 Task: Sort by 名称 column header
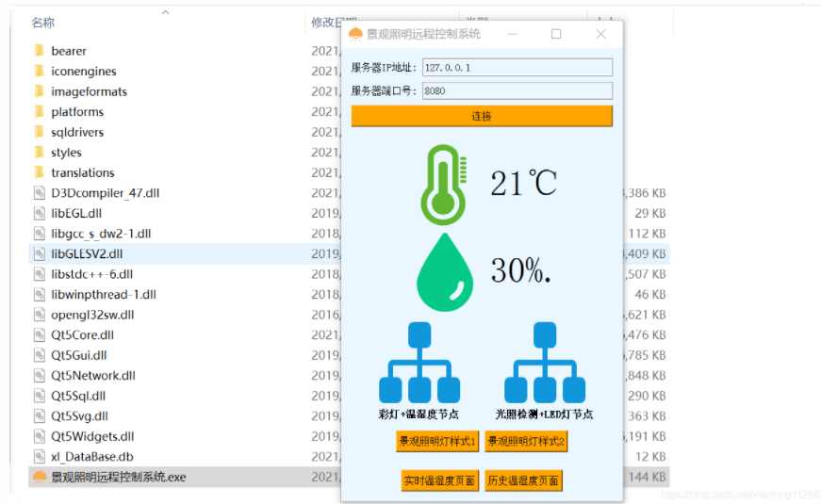pyautogui.click(x=43, y=23)
